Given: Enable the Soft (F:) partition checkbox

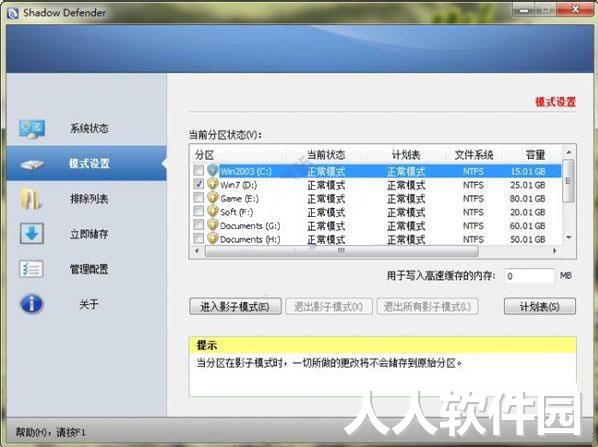Looking at the screenshot, I should click(x=199, y=211).
